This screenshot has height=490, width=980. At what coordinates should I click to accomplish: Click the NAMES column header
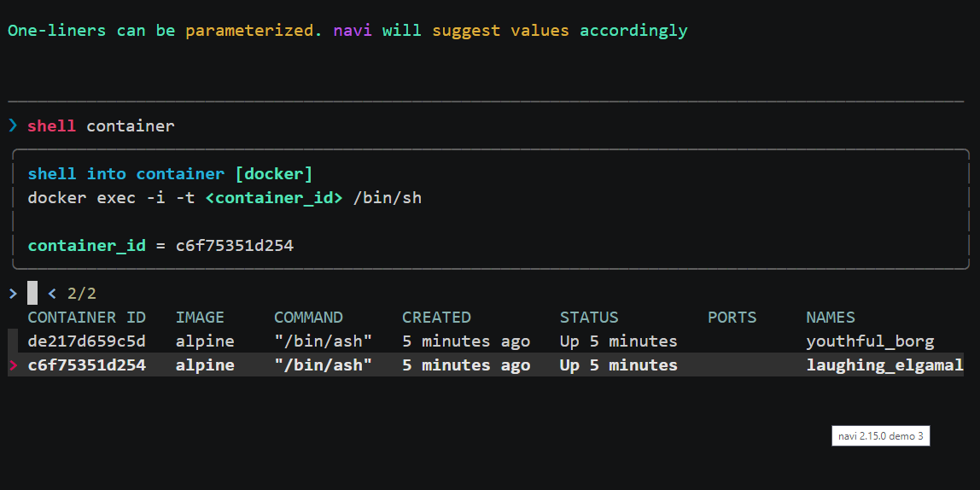pos(830,318)
